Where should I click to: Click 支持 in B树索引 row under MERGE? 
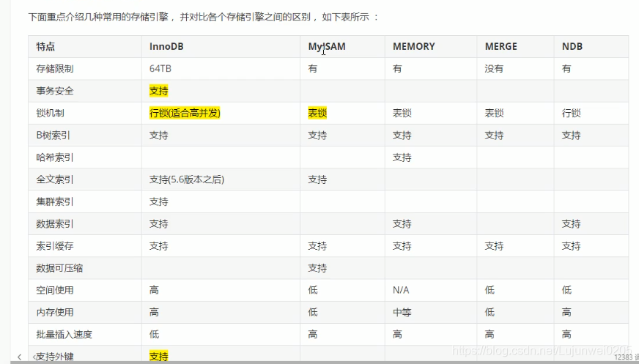494,135
